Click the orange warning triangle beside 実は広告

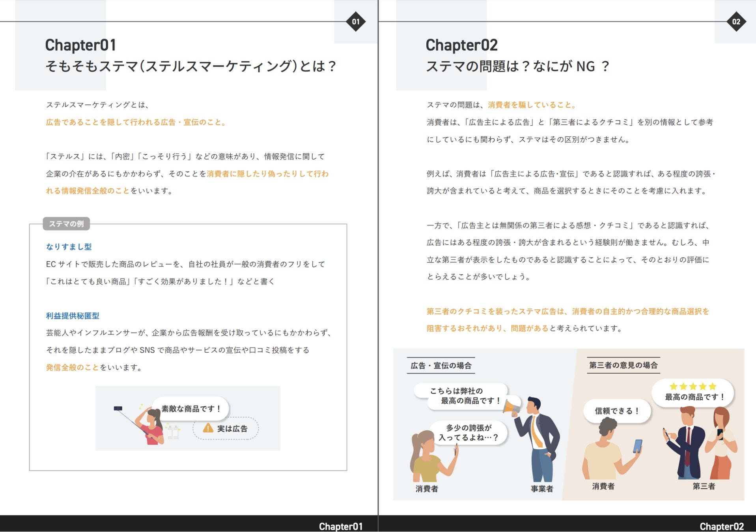(208, 428)
